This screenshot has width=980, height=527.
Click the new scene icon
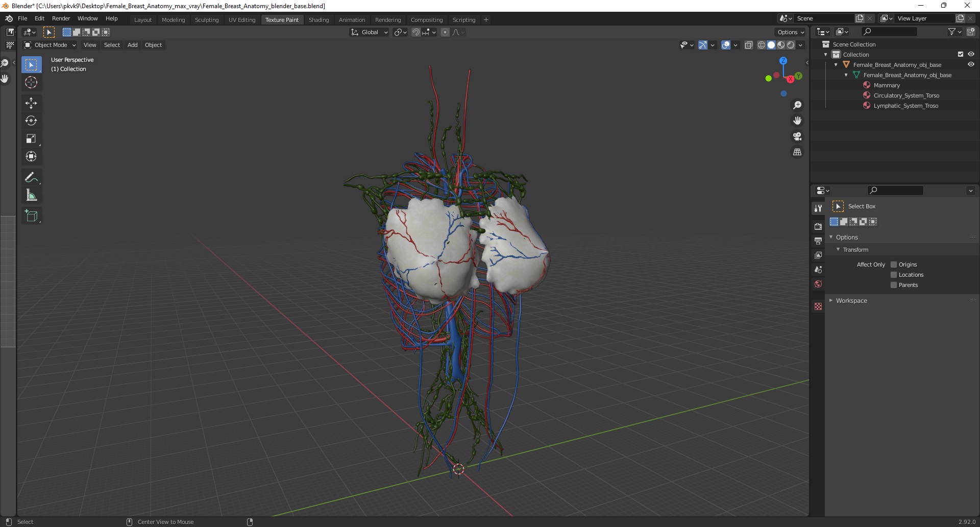[x=860, y=18]
